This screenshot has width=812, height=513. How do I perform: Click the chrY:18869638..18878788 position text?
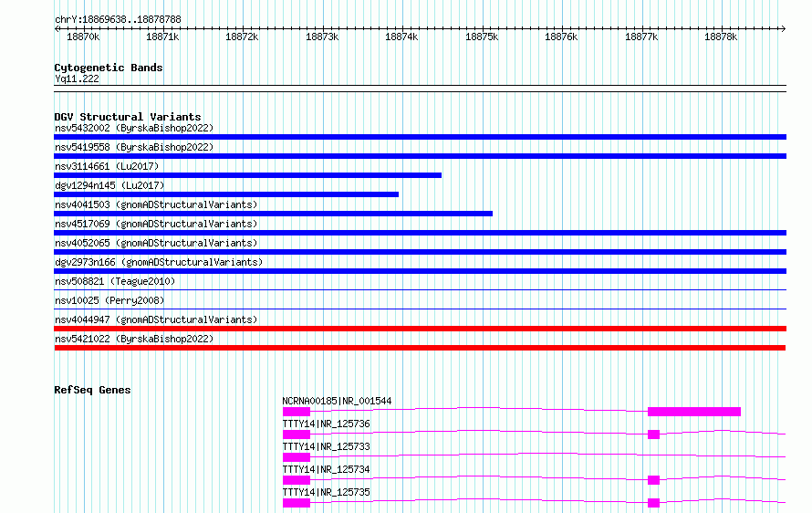pos(118,20)
